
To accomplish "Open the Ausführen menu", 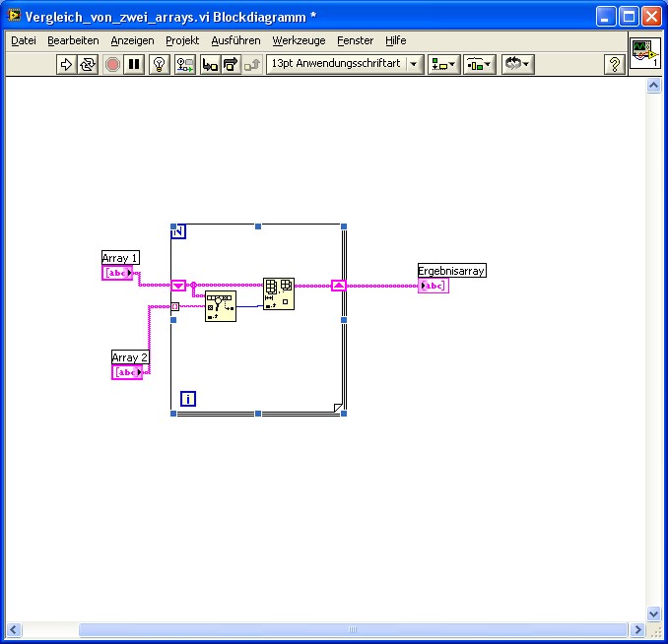I will tap(235, 40).
